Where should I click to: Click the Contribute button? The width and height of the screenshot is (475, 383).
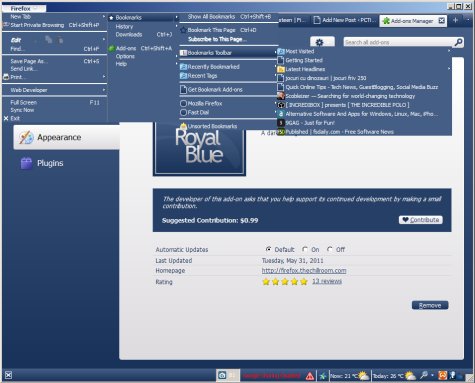[421, 220]
